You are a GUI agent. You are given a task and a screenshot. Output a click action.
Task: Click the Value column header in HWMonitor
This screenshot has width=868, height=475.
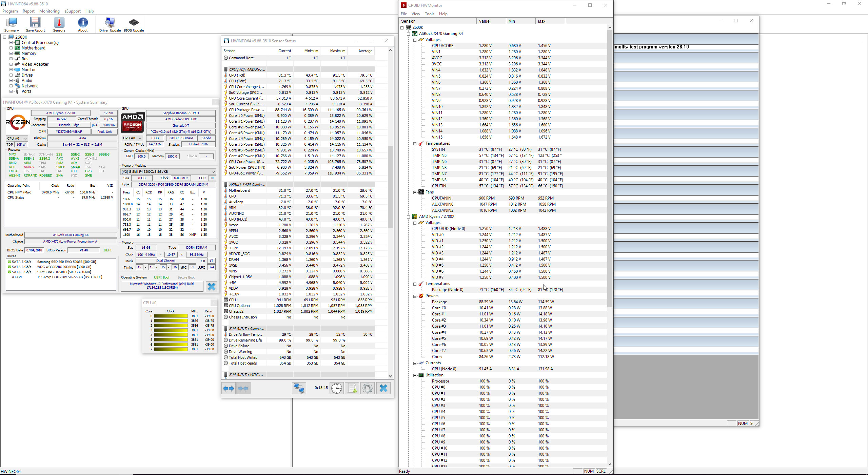(x=491, y=21)
